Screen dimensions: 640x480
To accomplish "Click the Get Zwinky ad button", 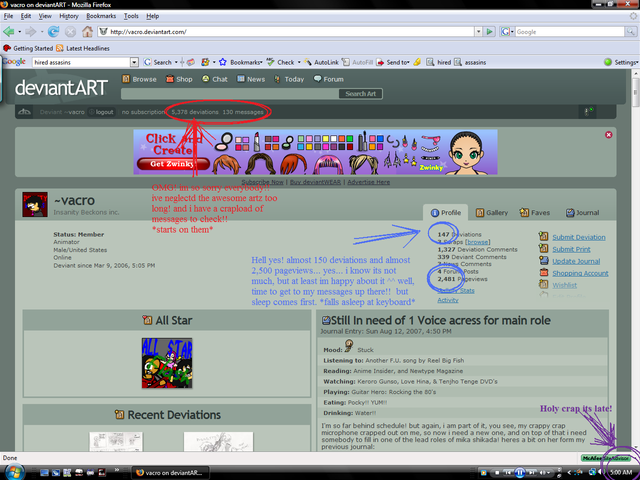I will [x=173, y=164].
